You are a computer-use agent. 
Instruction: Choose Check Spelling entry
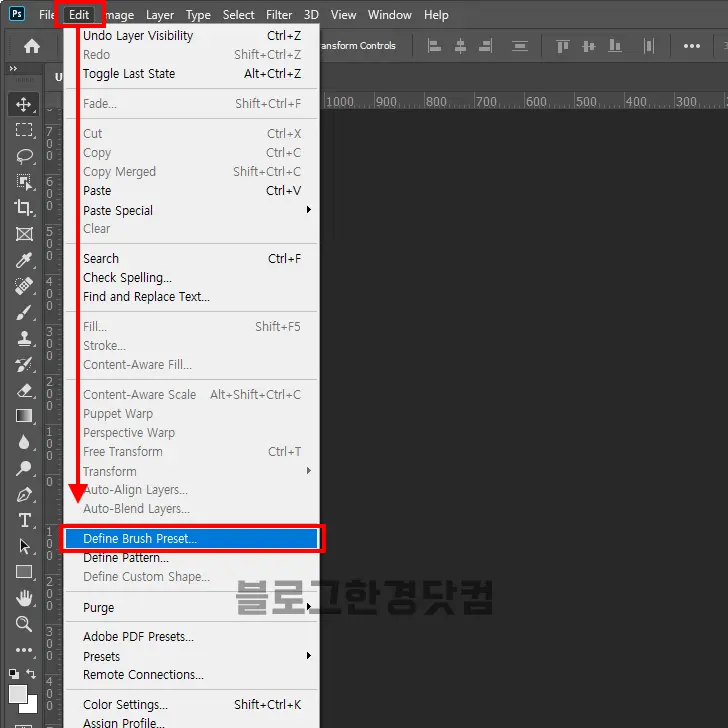coord(191,278)
